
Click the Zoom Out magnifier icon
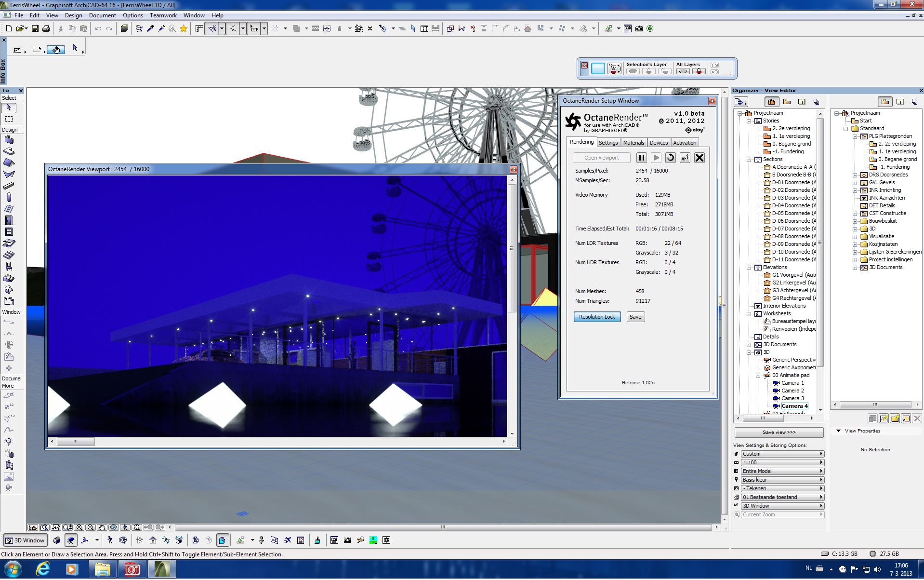pyautogui.click(x=91, y=527)
